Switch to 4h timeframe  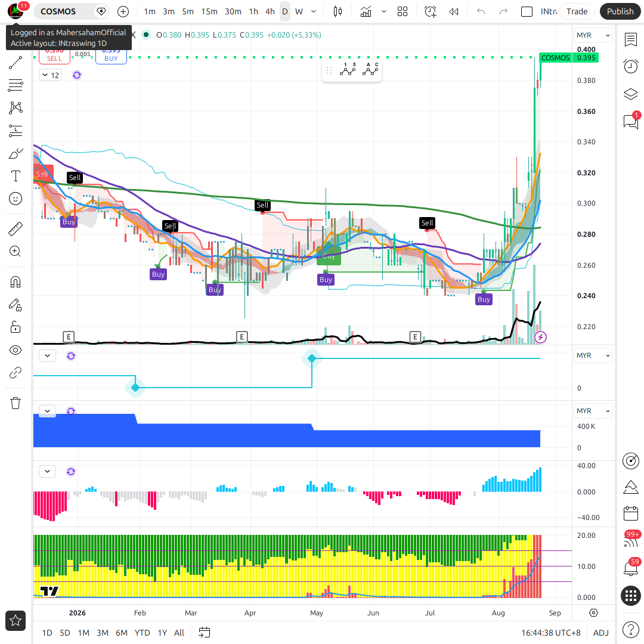[270, 11]
